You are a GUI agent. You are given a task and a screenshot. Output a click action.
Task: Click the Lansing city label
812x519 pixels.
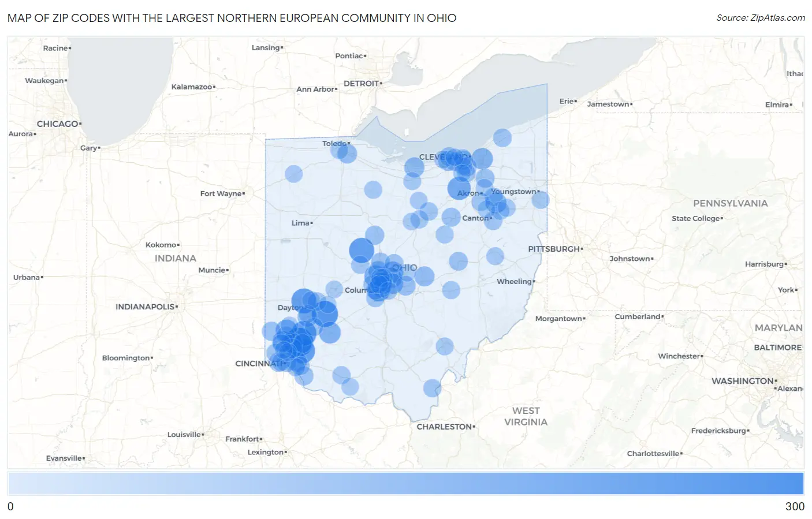266,48
